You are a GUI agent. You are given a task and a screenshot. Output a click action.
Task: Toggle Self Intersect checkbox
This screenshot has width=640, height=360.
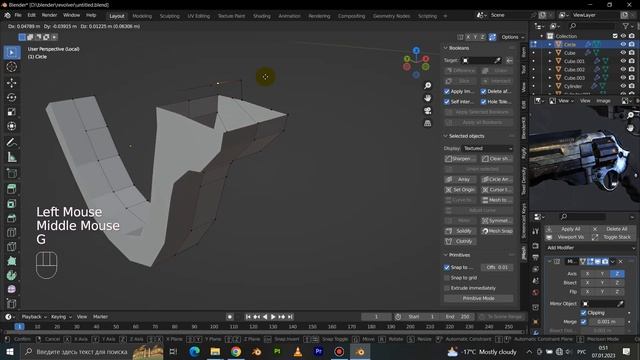tap(447, 101)
